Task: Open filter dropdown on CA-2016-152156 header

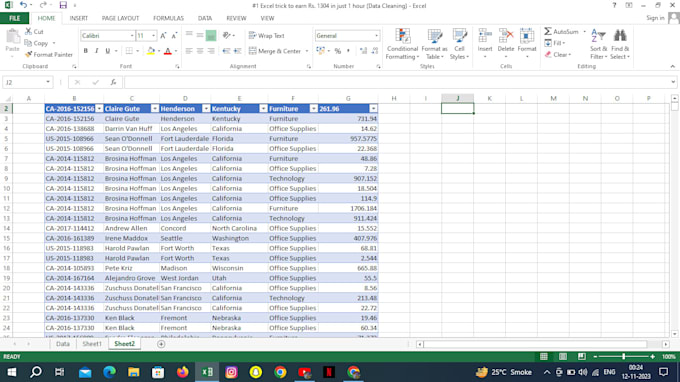Action: coord(99,108)
